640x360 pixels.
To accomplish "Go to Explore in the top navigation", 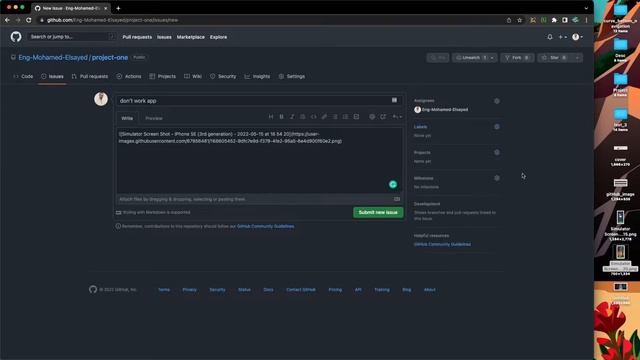I will [x=218, y=37].
